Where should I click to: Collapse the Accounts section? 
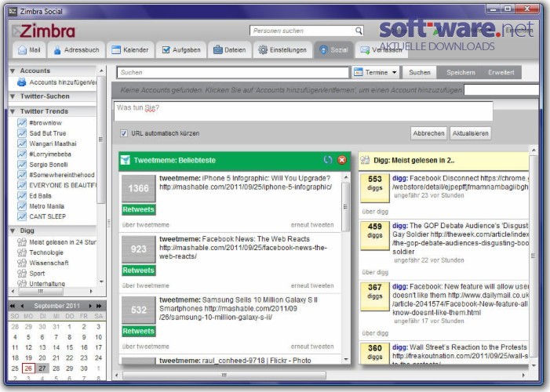pyautogui.click(x=13, y=71)
